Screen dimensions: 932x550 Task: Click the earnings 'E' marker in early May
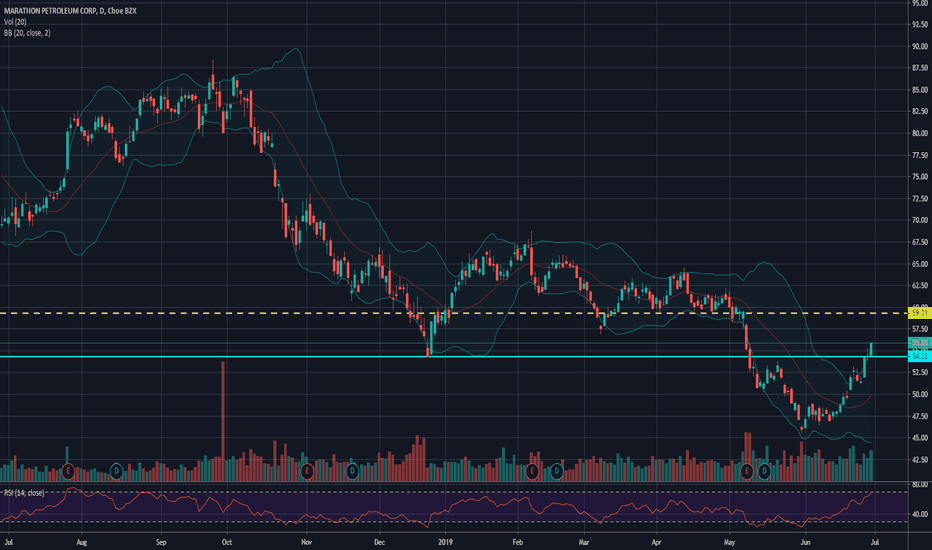747,472
